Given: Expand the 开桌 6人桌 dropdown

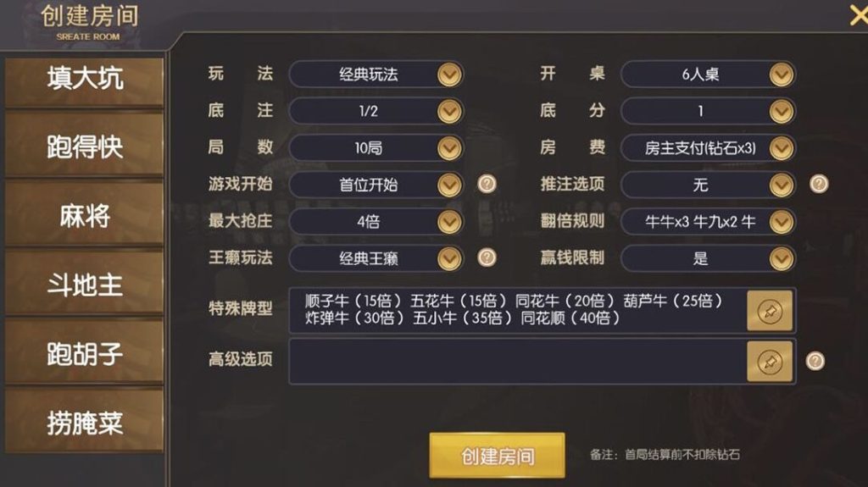Looking at the screenshot, I should pyautogui.click(x=781, y=75).
